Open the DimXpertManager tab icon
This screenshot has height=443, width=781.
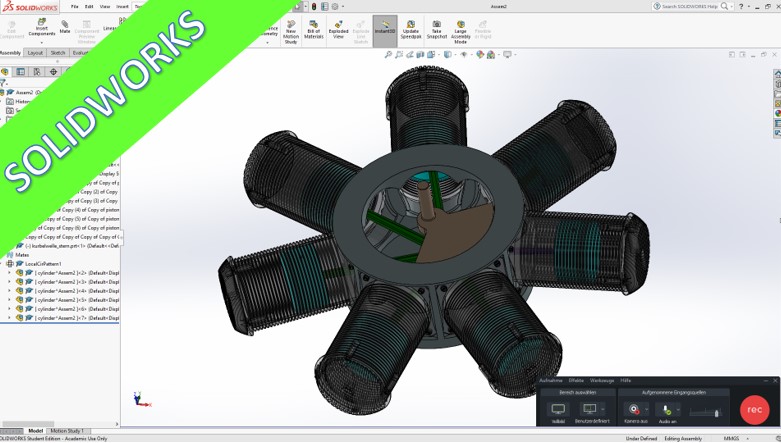click(54, 72)
